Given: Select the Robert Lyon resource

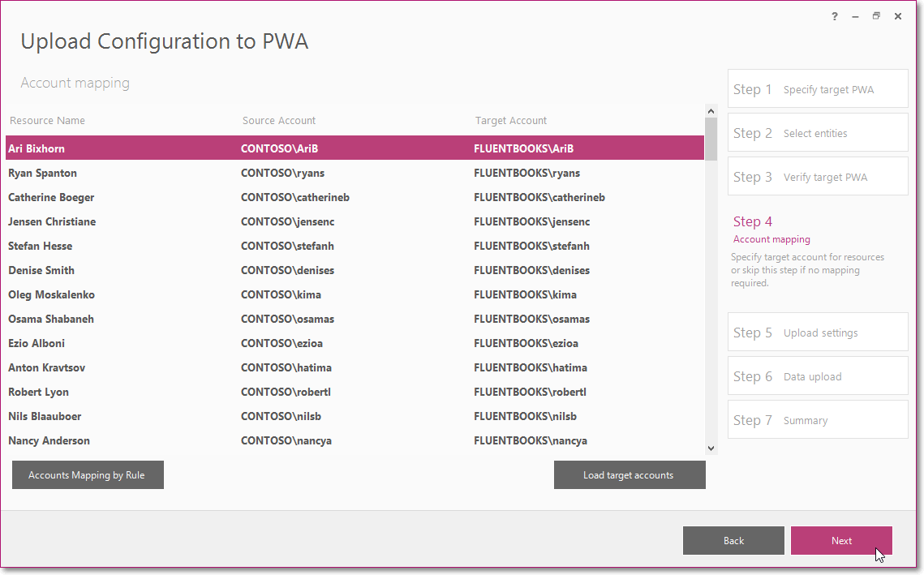Looking at the screenshot, I should [38, 392].
